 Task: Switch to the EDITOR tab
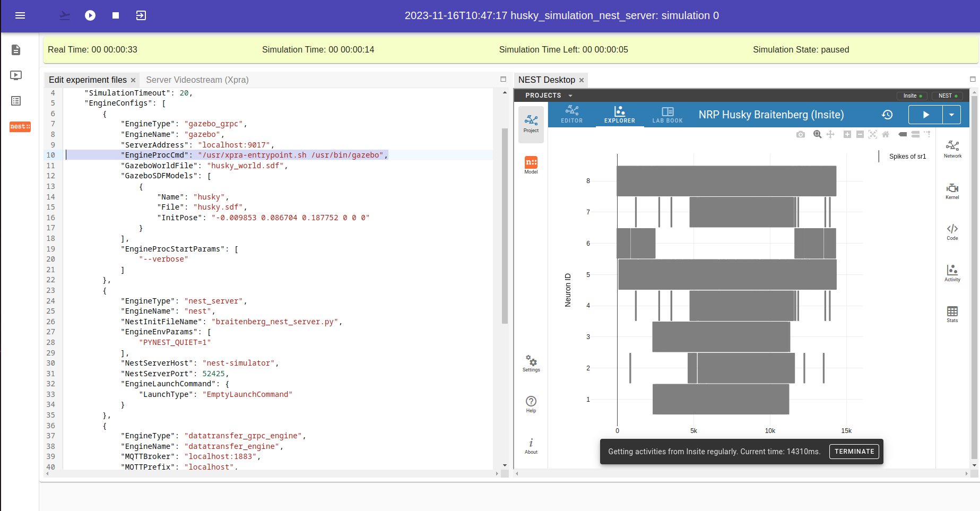coord(572,115)
